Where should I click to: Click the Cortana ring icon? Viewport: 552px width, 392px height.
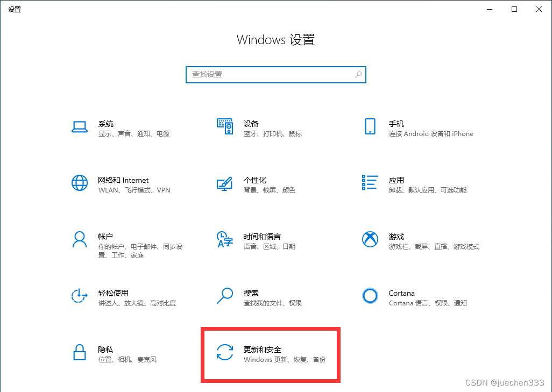pyautogui.click(x=370, y=296)
